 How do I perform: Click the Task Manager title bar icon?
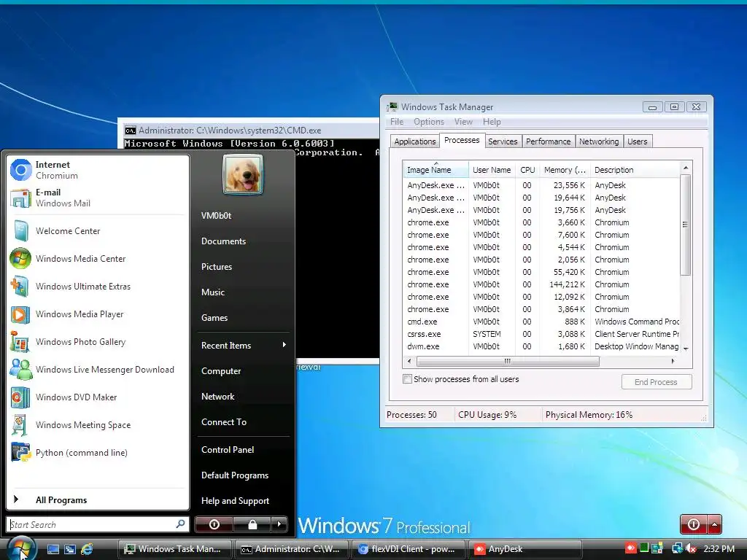(392, 106)
